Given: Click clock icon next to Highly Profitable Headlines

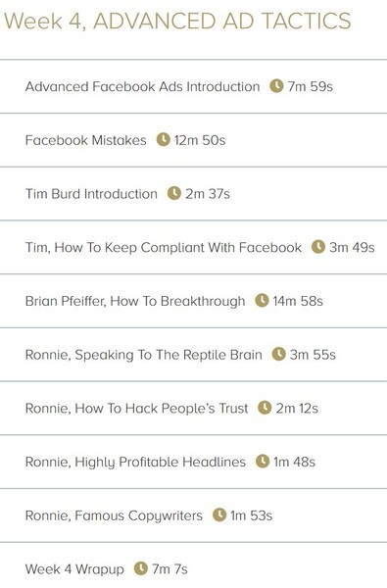Looking at the screenshot, I should pos(263,462).
